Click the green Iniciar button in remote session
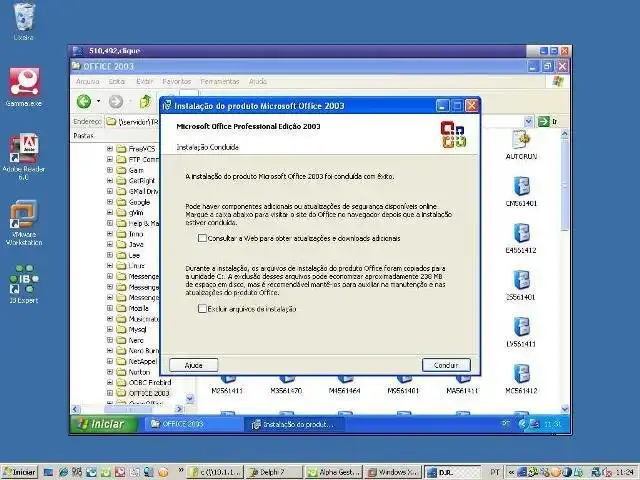Viewport: 640px width, 480px height. click(x=104, y=424)
